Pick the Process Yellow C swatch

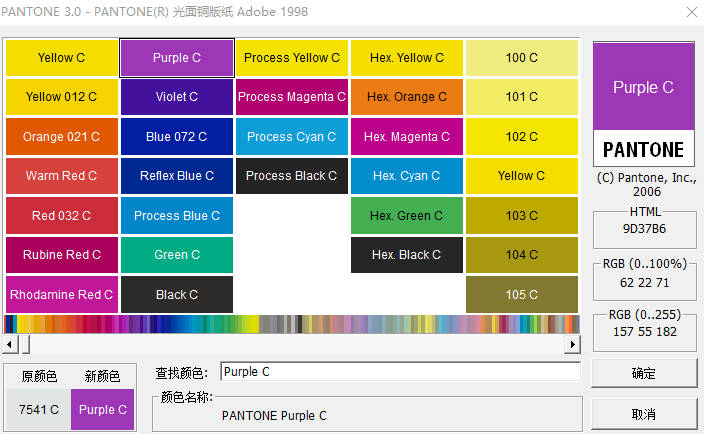[292, 58]
